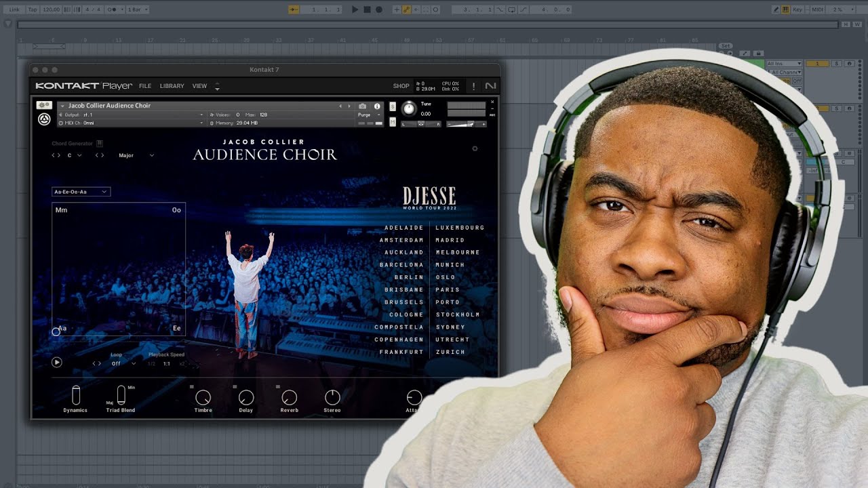Click the Native Instruments NI logo icon
This screenshot has width=868, height=488.
tap(490, 86)
